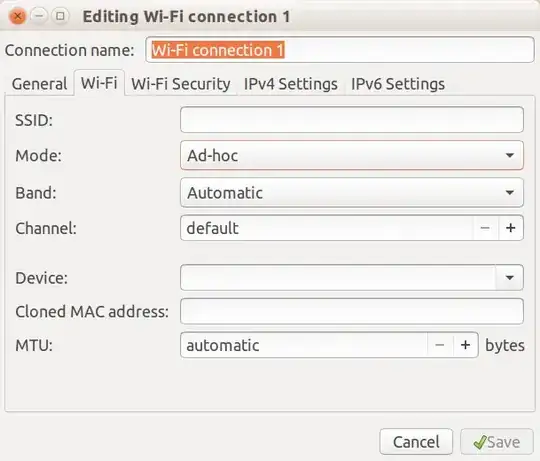Viewport: 540px width, 461px height.
Task: Increase MTU with the plus button
Action: coord(466,345)
